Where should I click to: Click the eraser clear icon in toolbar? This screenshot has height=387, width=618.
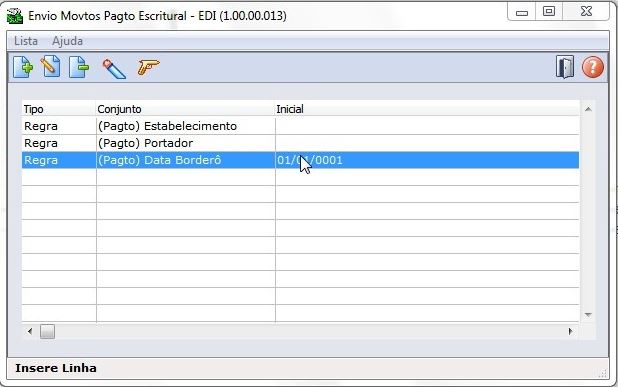pyautogui.click(x=114, y=69)
